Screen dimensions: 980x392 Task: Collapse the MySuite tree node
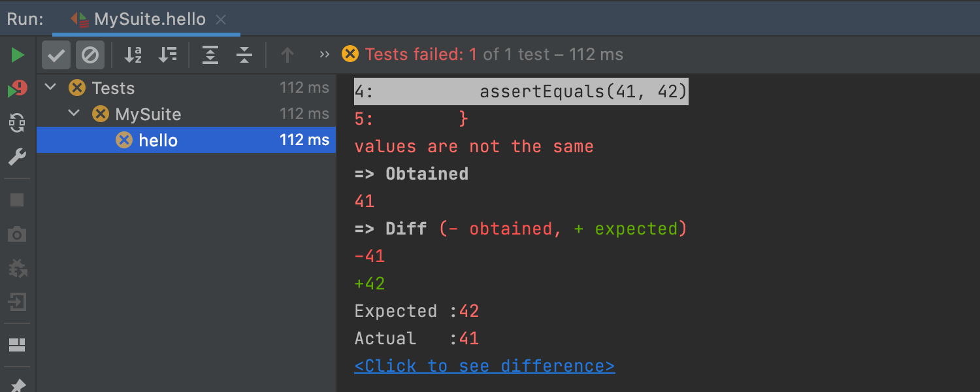(x=74, y=114)
